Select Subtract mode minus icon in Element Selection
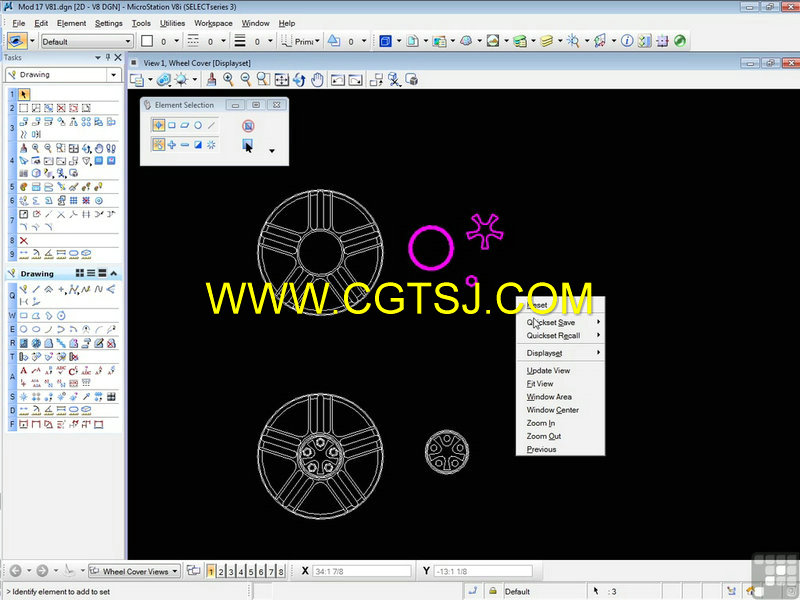800x600 pixels. (185, 145)
